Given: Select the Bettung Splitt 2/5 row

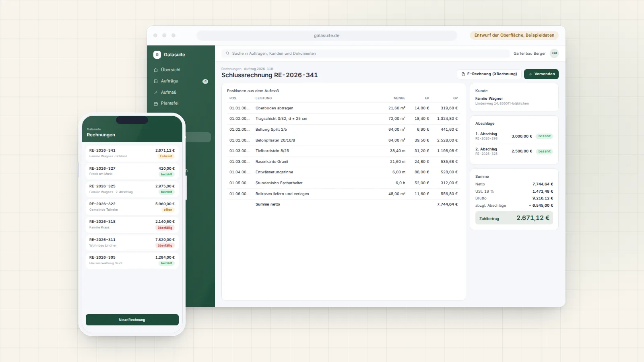Looking at the screenshot, I should point(343,130).
